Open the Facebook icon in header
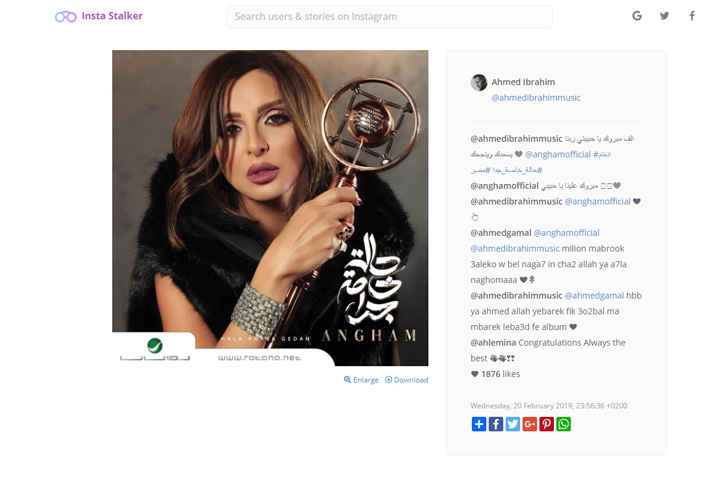 tap(692, 16)
